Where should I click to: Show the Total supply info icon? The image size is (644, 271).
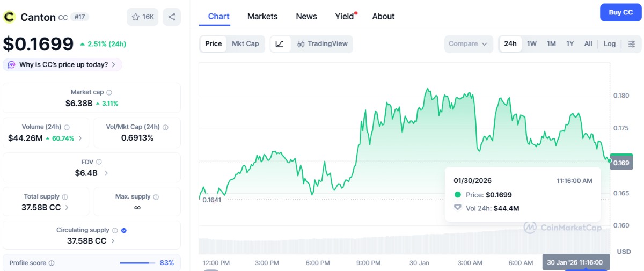65,197
